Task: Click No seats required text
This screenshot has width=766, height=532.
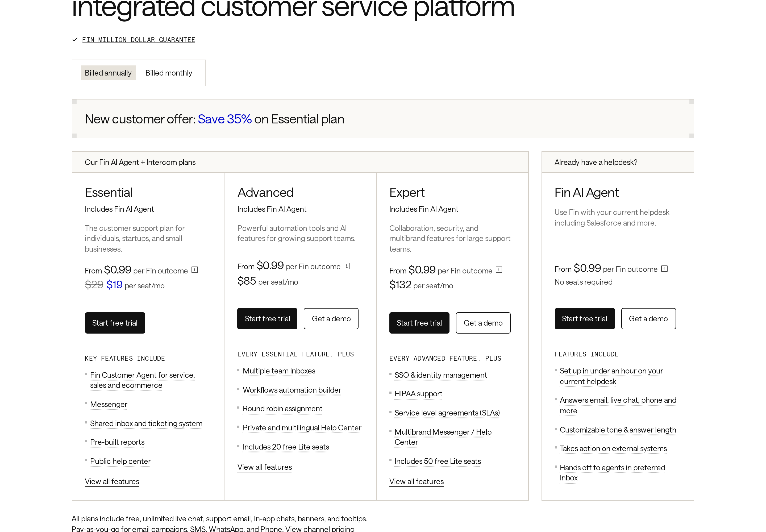Action: pos(583,282)
